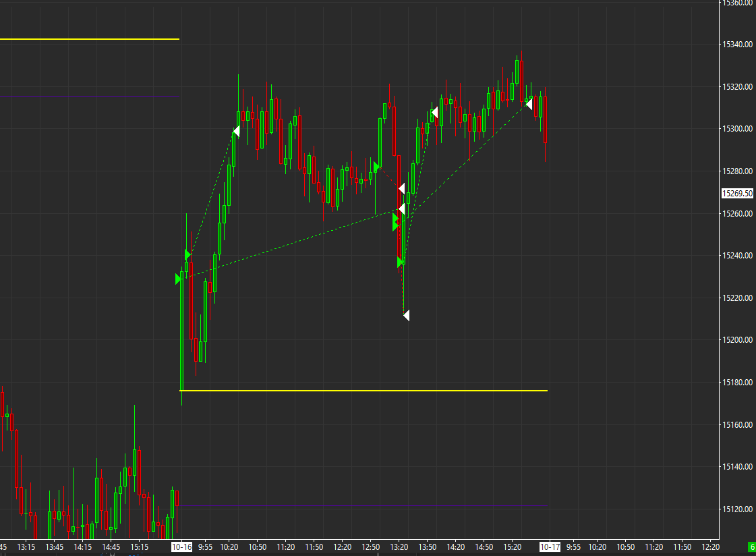Select the white exit marker near 15:20

tap(529, 104)
